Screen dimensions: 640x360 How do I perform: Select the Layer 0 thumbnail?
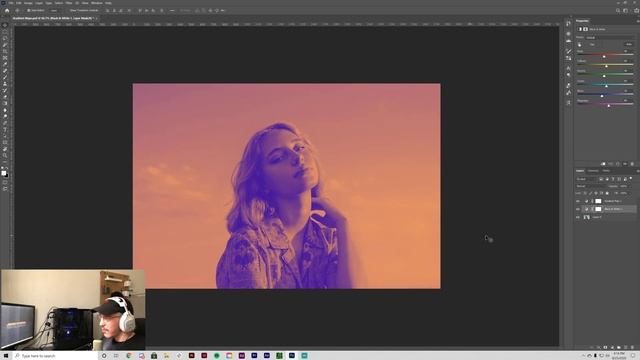[587, 217]
